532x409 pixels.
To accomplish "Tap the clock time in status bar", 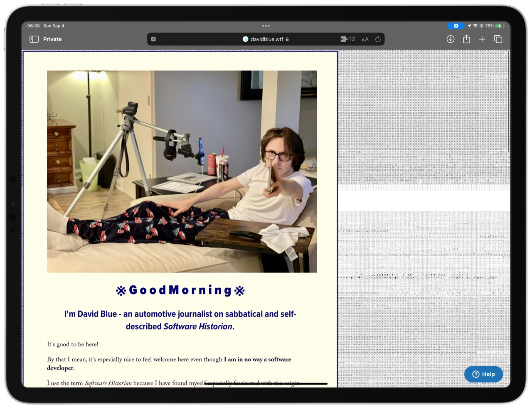I will [x=34, y=26].
